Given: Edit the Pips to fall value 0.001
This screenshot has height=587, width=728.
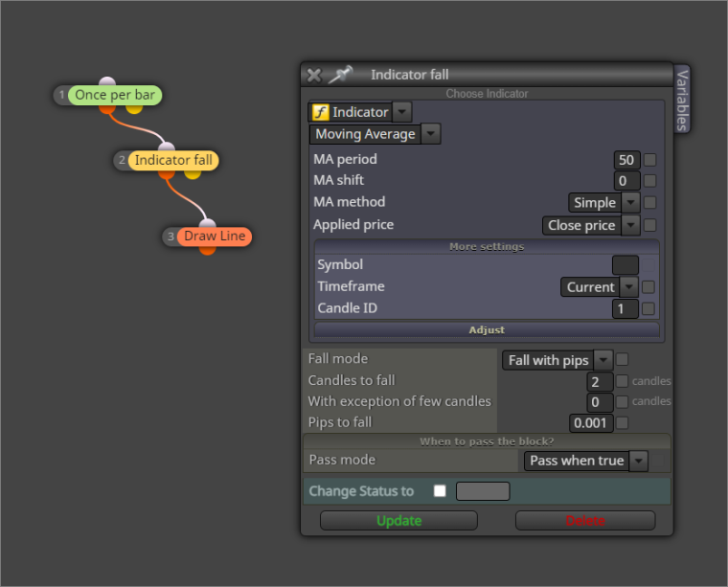Looking at the screenshot, I should click(x=591, y=423).
